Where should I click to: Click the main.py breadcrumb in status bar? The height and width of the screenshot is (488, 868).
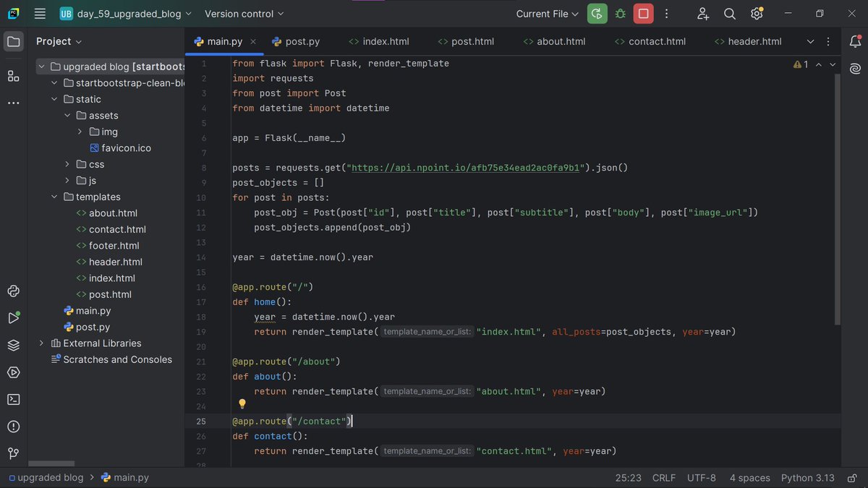pos(124,478)
